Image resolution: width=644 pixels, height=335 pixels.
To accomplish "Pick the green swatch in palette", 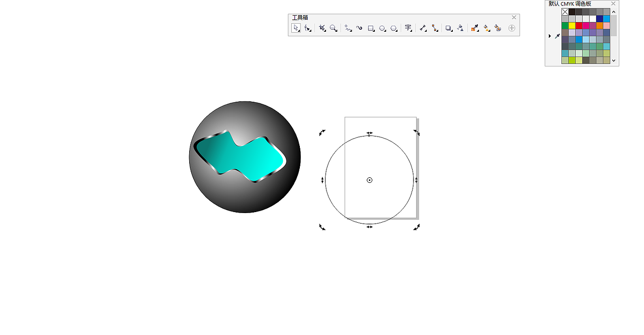I will pyautogui.click(x=565, y=26).
